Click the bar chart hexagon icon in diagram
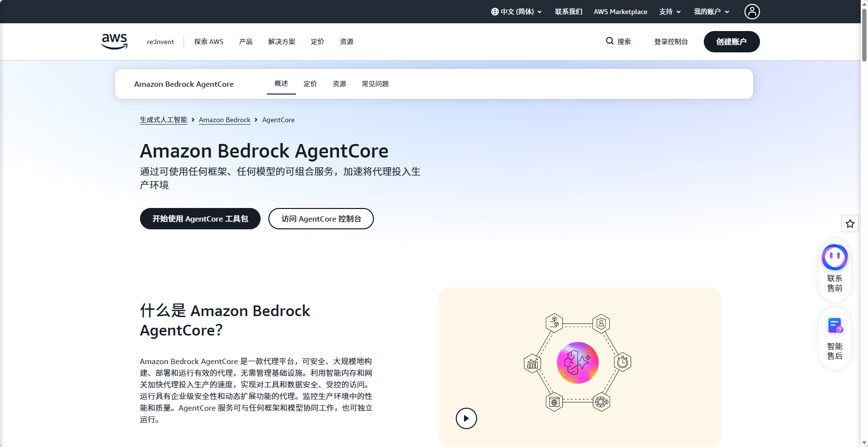Screen dimensions: 868x447 pos(533,363)
